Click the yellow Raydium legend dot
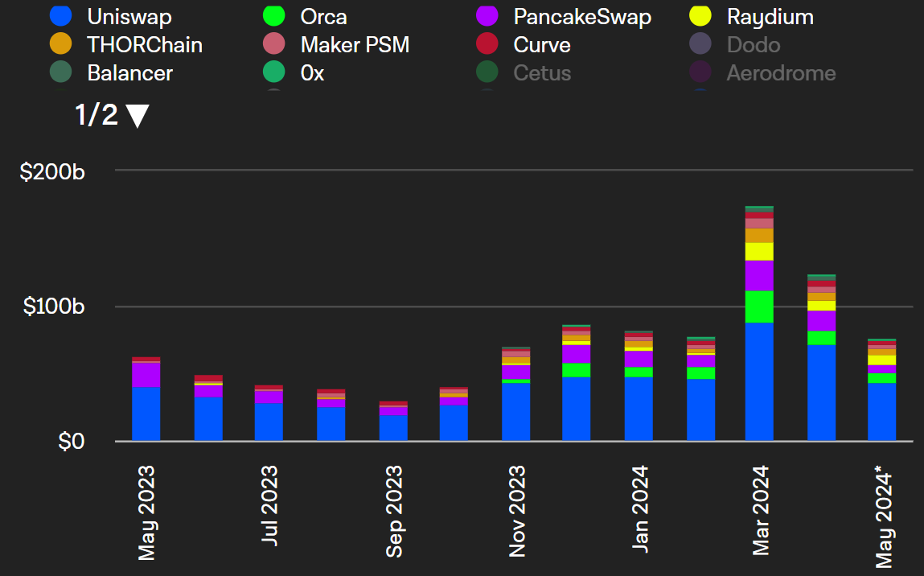The image size is (924, 576). [x=700, y=15]
